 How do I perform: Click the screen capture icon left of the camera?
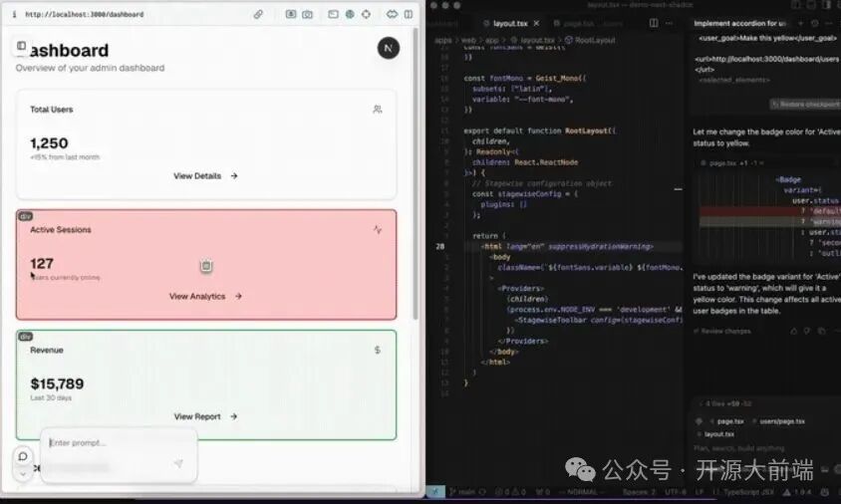pos(291,15)
